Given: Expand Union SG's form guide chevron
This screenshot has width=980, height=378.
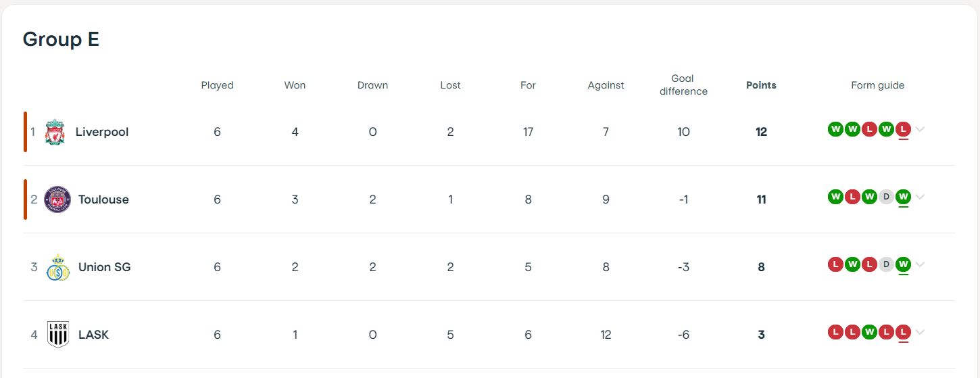Looking at the screenshot, I should tap(920, 264).
